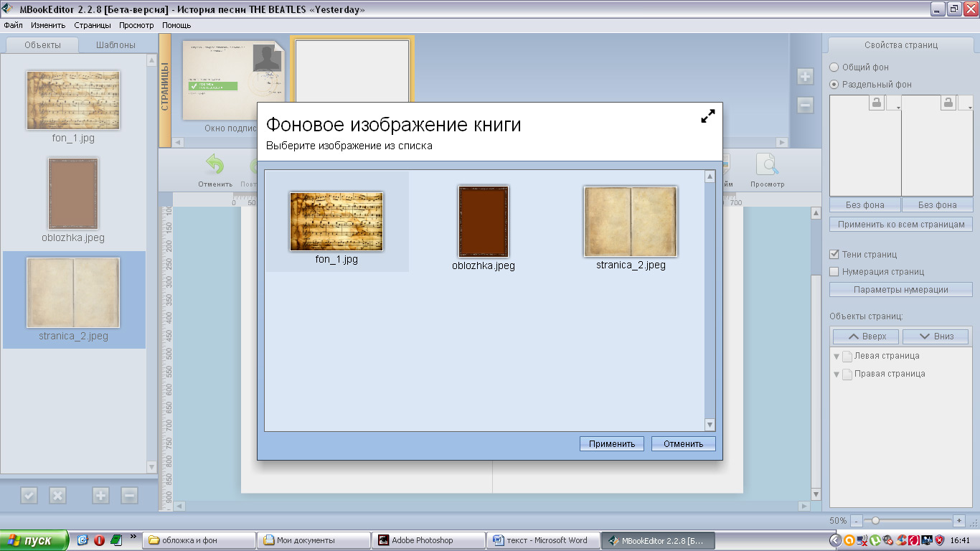The width and height of the screenshot is (980, 551).
Task: Click the Параметры нумерации button
Action: (901, 290)
